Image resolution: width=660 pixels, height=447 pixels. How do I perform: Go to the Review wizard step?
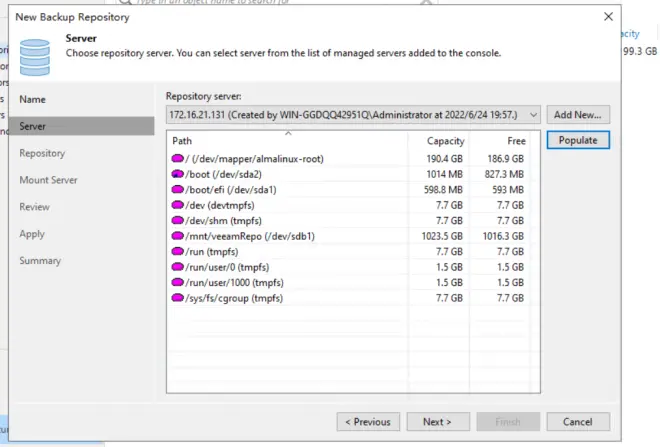click(x=35, y=207)
